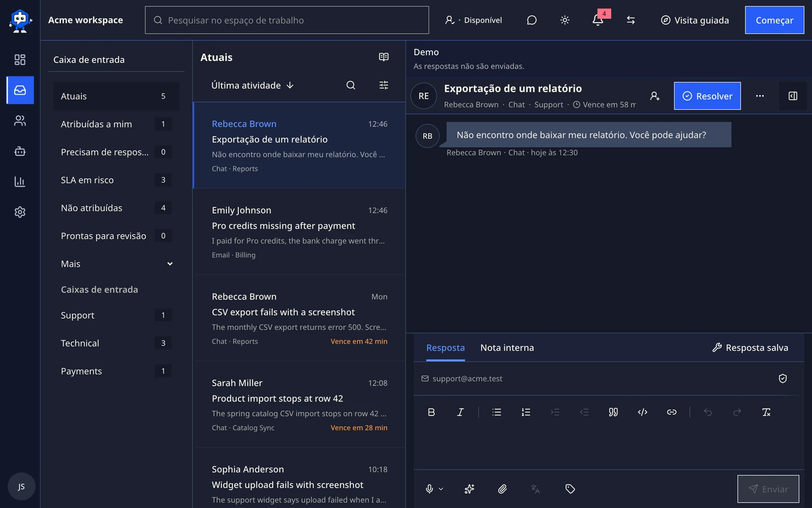Open the dashboard grid icon in sidebar

(20, 60)
